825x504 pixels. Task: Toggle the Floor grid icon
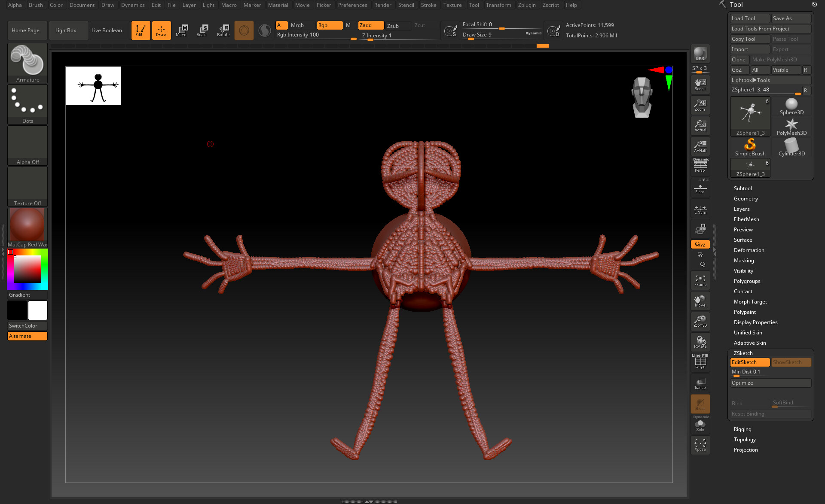tap(700, 188)
